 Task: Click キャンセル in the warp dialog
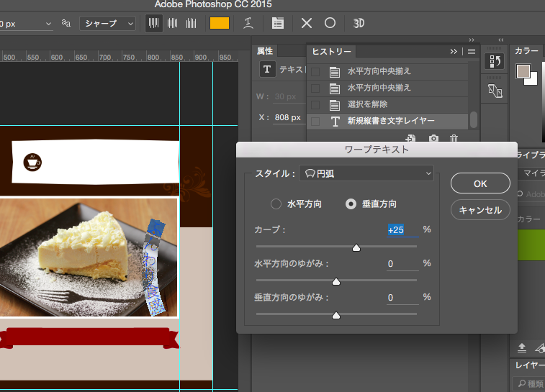[480, 210]
